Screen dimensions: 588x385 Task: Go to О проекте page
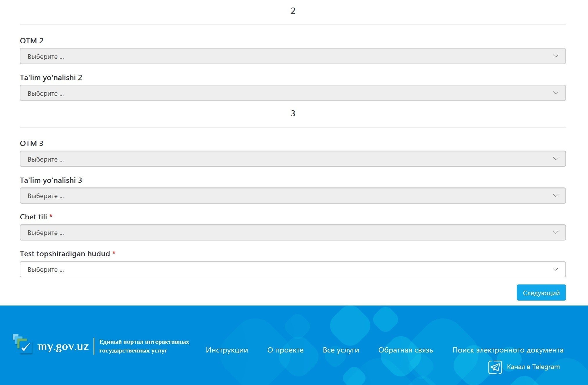click(285, 350)
